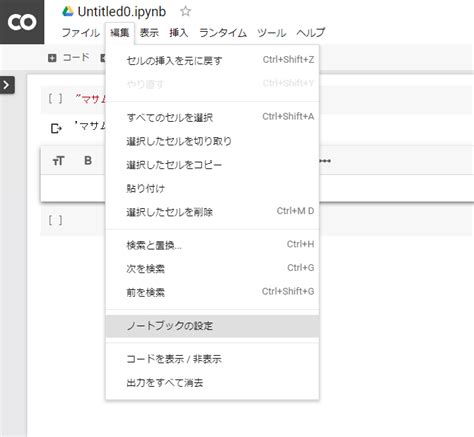
Task: Toggle heading text size icon
Action: pyautogui.click(x=58, y=161)
